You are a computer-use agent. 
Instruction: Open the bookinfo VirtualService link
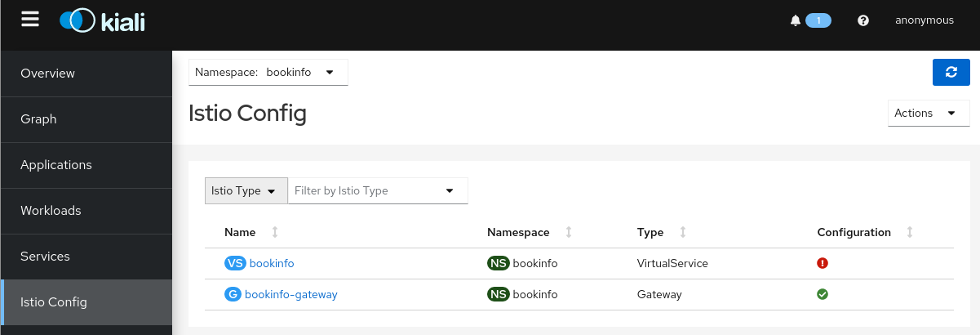(272, 264)
